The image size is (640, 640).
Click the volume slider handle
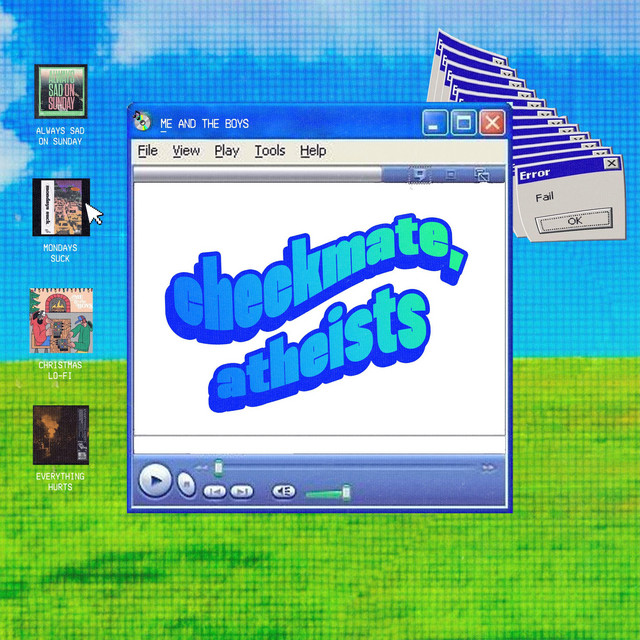click(346, 491)
